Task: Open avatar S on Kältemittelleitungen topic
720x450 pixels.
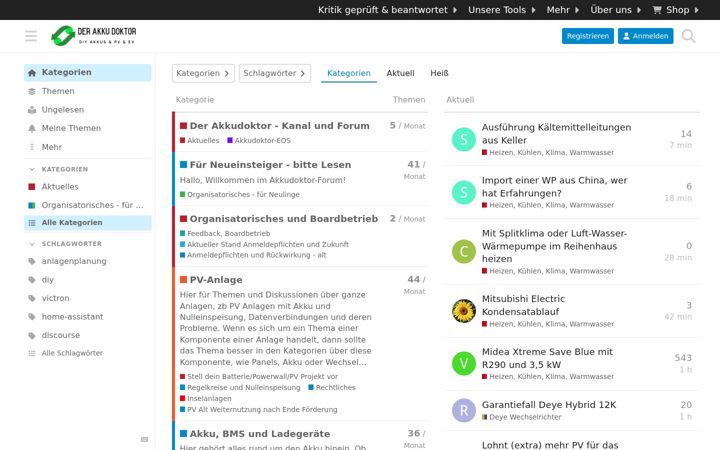Action: click(x=464, y=139)
